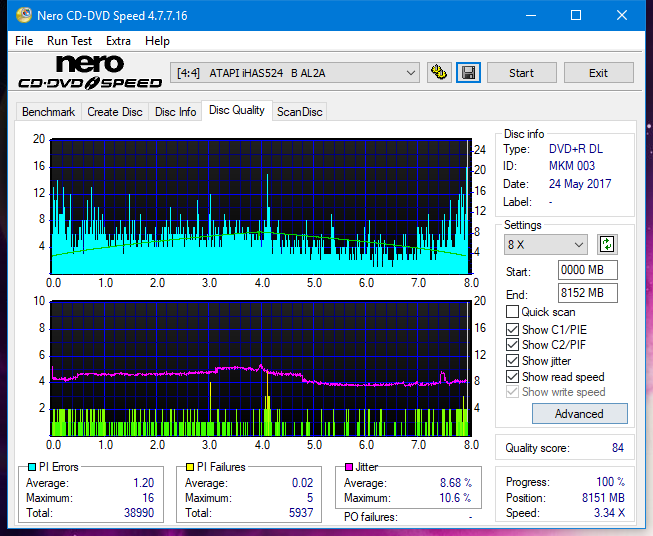Click the PI Failures/jitter lower graph
The image size is (653, 536).
pyautogui.click(x=261, y=369)
